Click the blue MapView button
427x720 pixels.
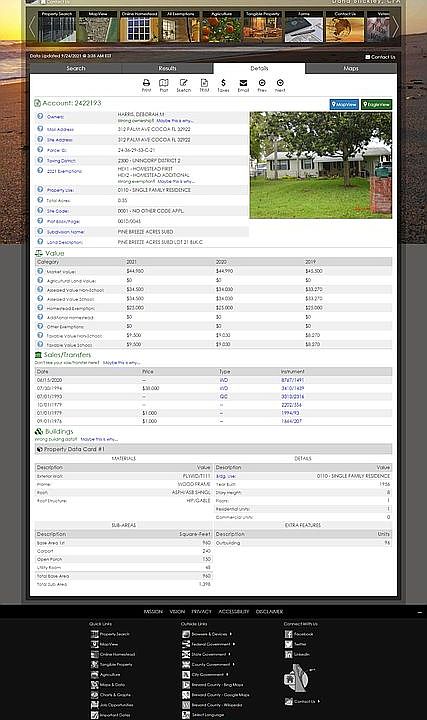pos(344,104)
